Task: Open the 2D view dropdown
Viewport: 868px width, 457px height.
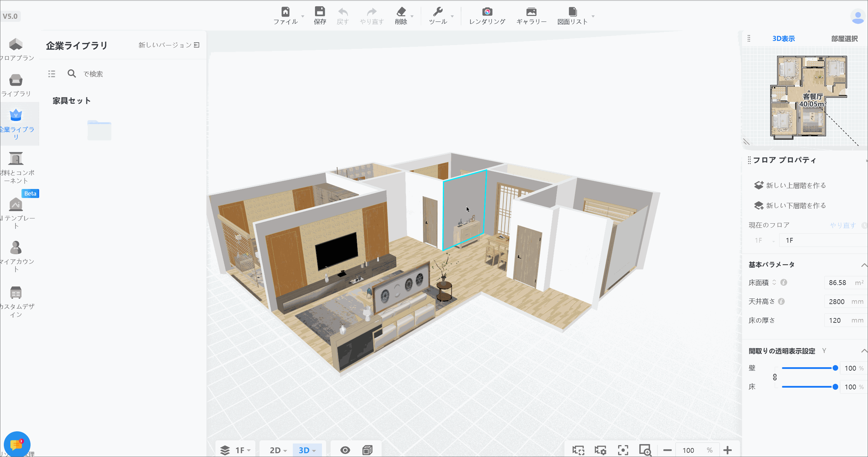Action: click(x=278, y=450)
